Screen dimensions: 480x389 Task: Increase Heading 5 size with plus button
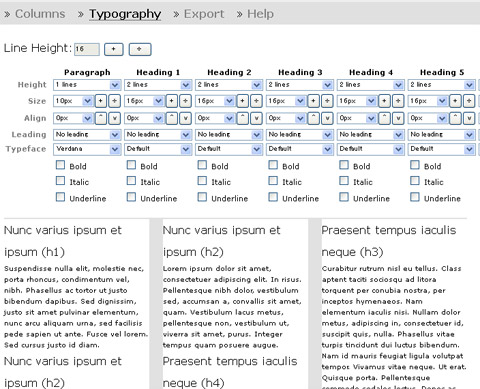(455, 101)
